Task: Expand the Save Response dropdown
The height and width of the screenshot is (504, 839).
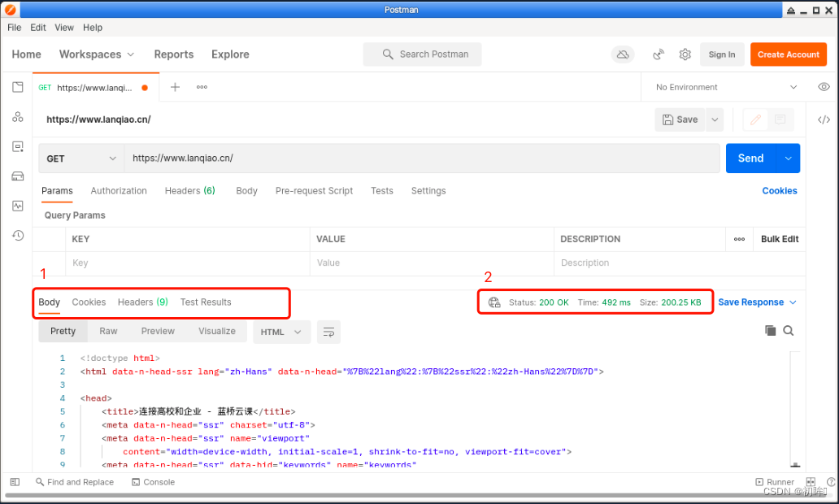Action: coord(793,302)
